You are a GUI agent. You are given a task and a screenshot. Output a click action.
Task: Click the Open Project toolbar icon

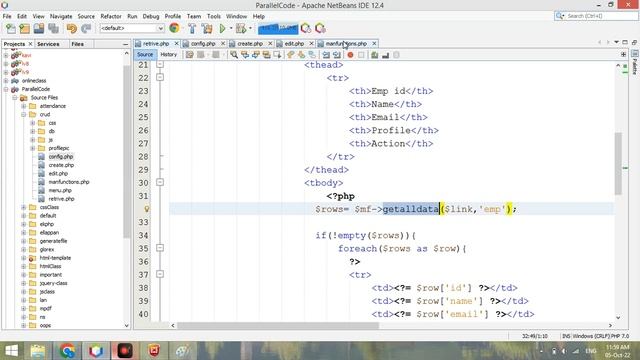(39, 28)
